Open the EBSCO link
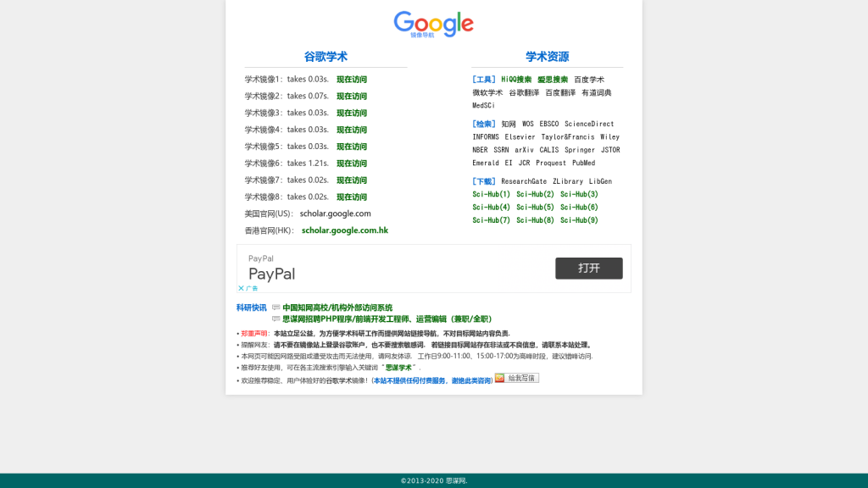Viewport: 868px width, 488px height. coord(549,124)
